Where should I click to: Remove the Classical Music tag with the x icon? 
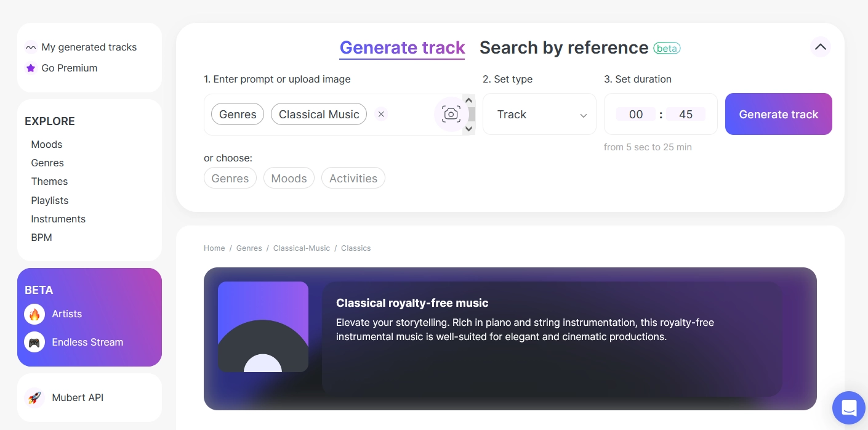(381, 114)
